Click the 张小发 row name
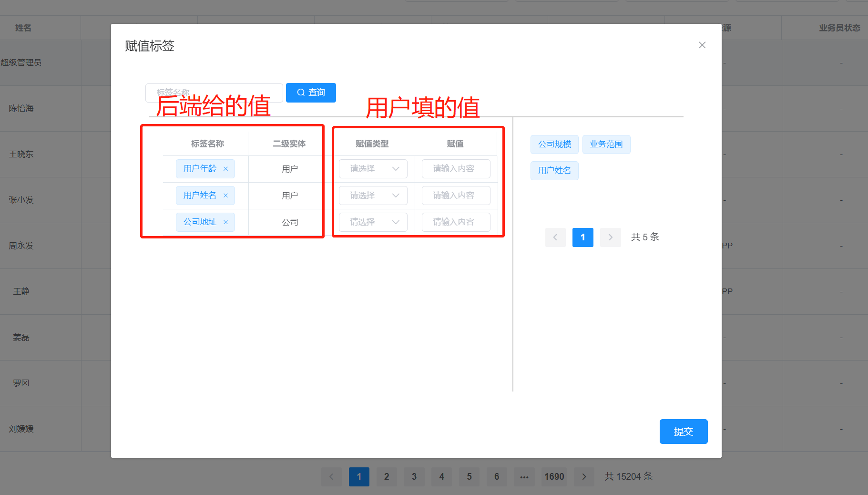868x495 pixels. (21, 200)
